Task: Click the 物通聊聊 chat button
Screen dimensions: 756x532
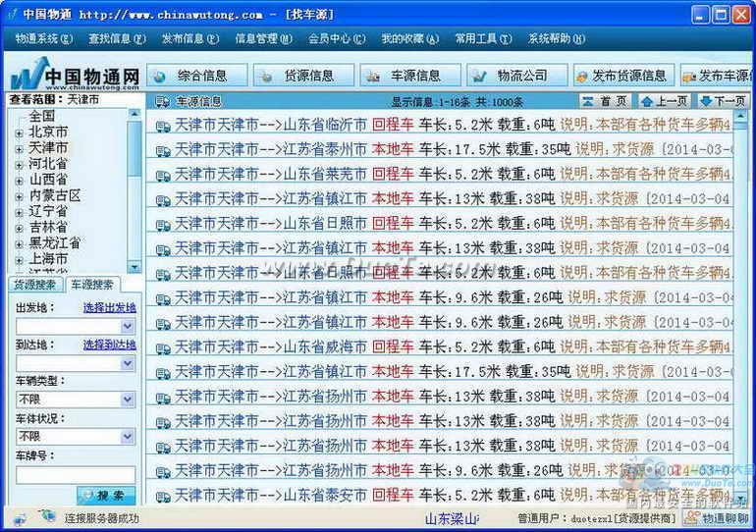Action: [716, 518]
